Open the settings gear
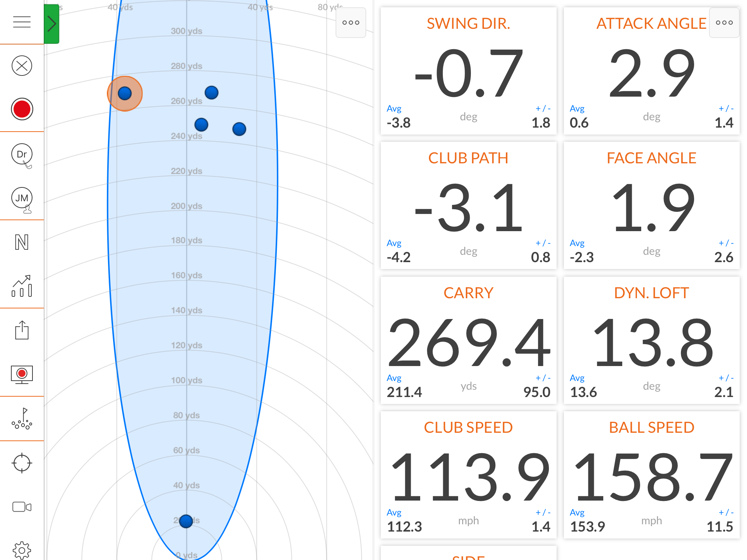 pos(22,550)
